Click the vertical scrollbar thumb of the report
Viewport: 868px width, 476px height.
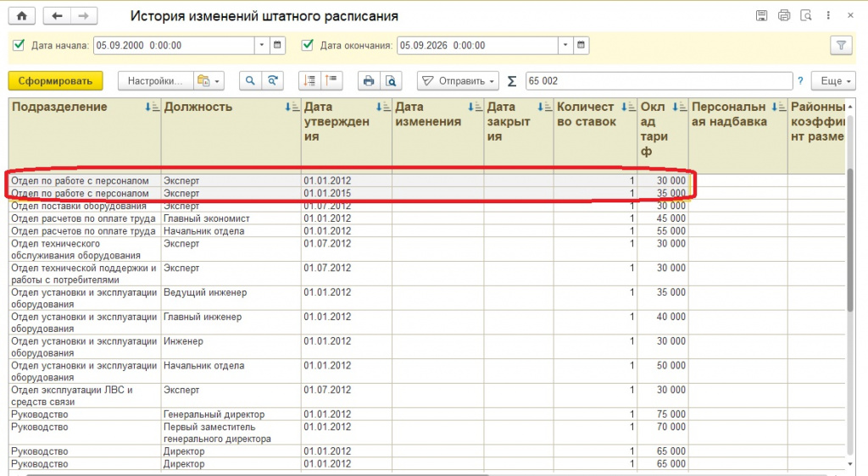[x=850, y=241]
